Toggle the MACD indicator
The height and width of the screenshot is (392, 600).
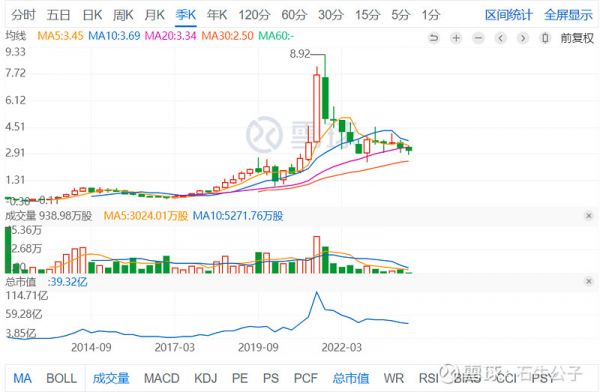pos(161,378)
